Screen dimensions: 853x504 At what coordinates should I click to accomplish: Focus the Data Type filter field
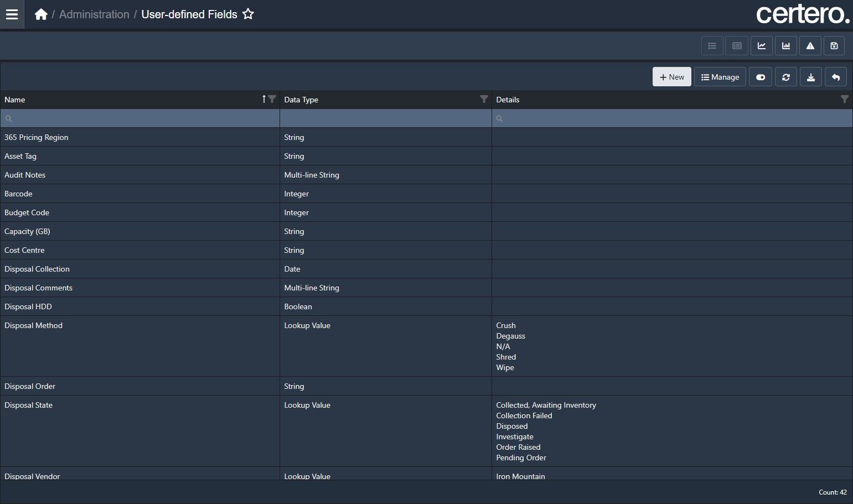click(386, 118)
